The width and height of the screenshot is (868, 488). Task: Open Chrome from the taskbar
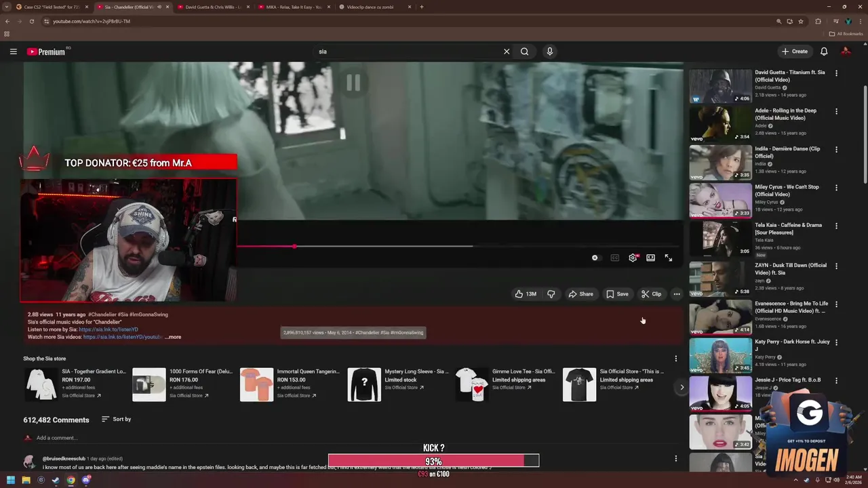(x=71, y=480)
